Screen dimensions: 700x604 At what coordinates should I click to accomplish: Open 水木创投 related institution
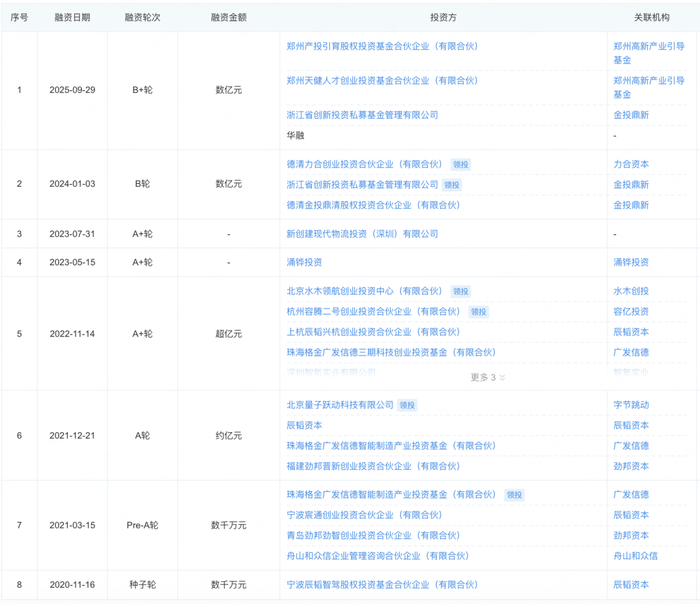tap(631, 291)
